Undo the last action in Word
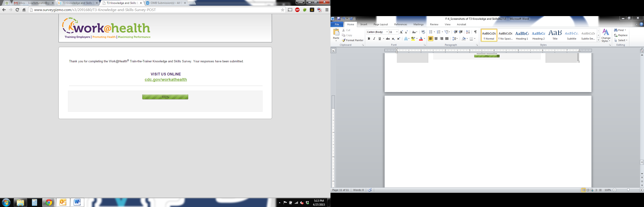644x207 pixels. point(344,19)
